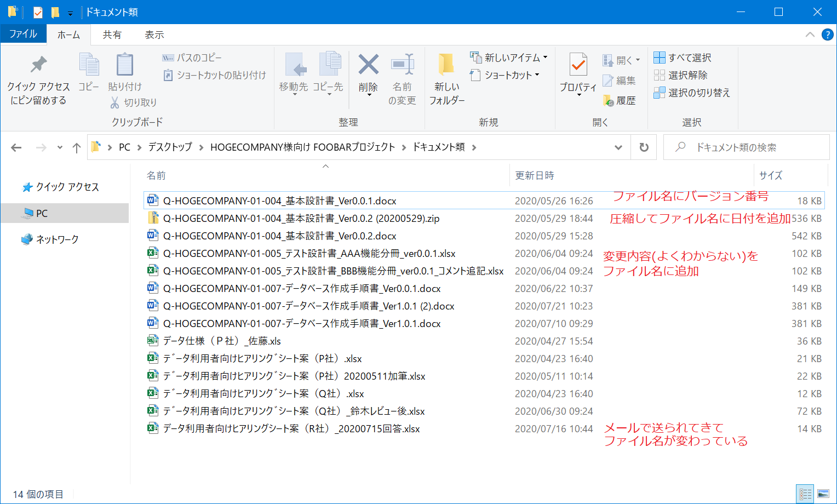The image size is (837, 504).
Task: Select ヒアリングシート案（Q社）_鈴木レビュー後.xlsx file
Action: (x=294, y=411)
